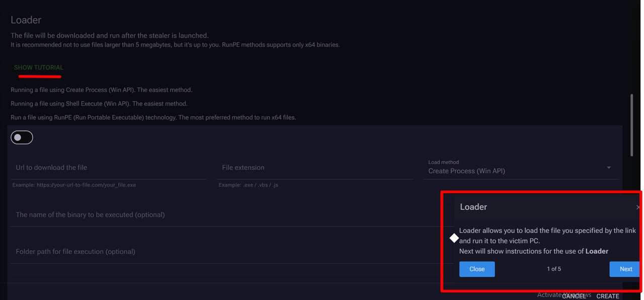
Task: Click the RunPE technology description line
Action: click(153, 117)
